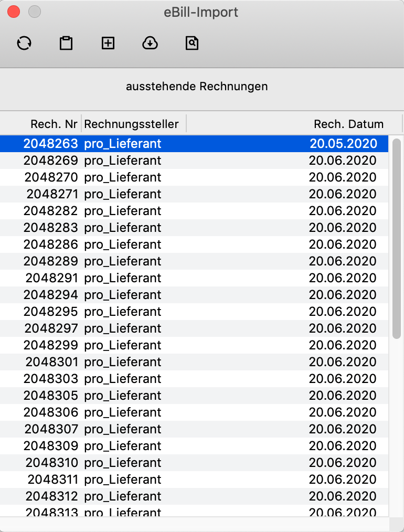Click the document search preview icon

coord(192,43)
